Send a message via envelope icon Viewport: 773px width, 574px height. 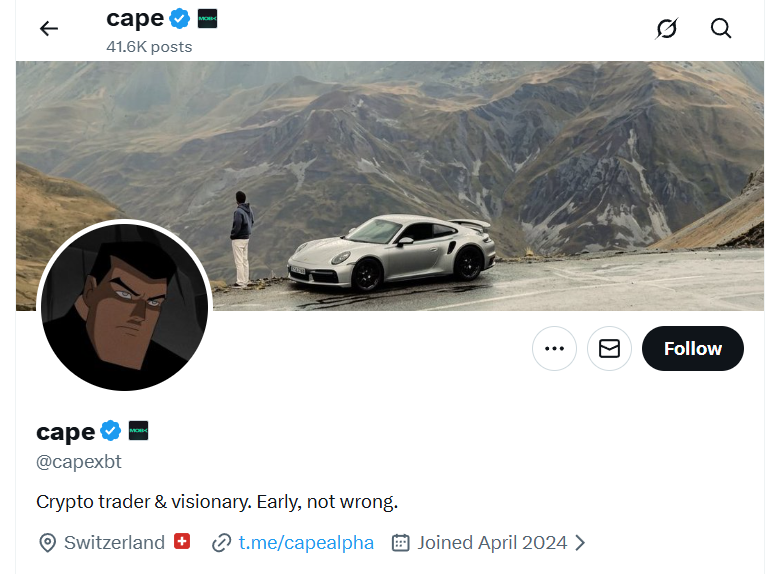609,349
